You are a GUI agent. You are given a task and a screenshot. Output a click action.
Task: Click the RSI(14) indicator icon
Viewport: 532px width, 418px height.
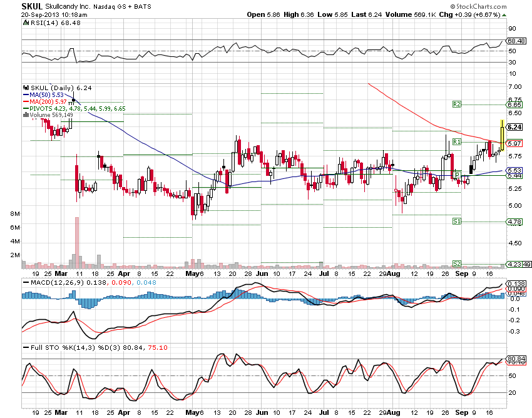(26, 23)
